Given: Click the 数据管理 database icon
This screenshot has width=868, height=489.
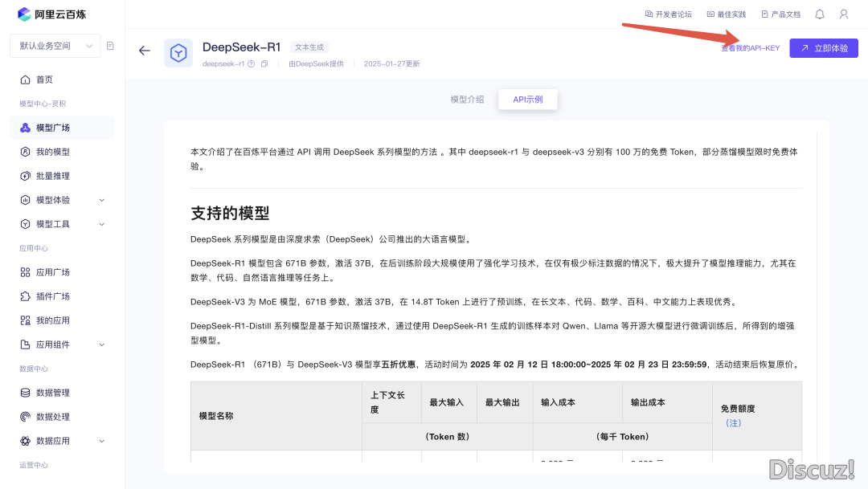Looking at the screenshot, I should point(25,393).
